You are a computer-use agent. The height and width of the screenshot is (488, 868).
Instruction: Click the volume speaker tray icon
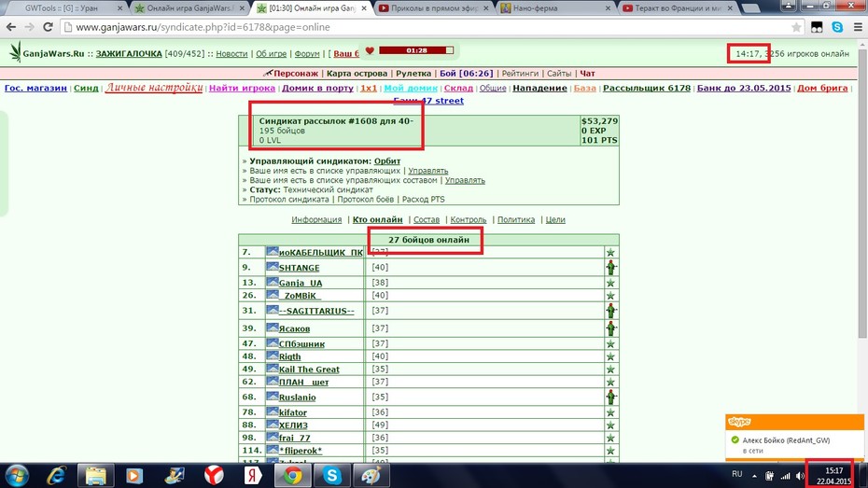pyautogui.click(x=800, y=476)
